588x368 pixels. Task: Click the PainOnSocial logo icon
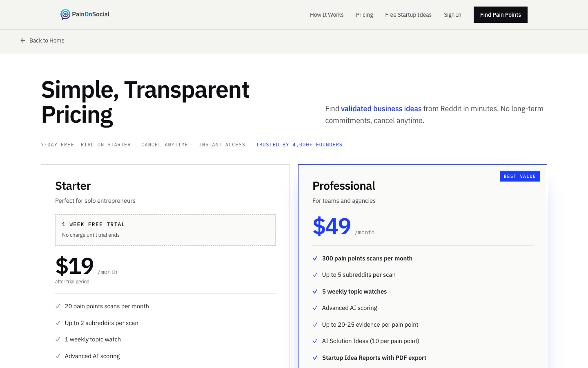click(x=65, y=15)
